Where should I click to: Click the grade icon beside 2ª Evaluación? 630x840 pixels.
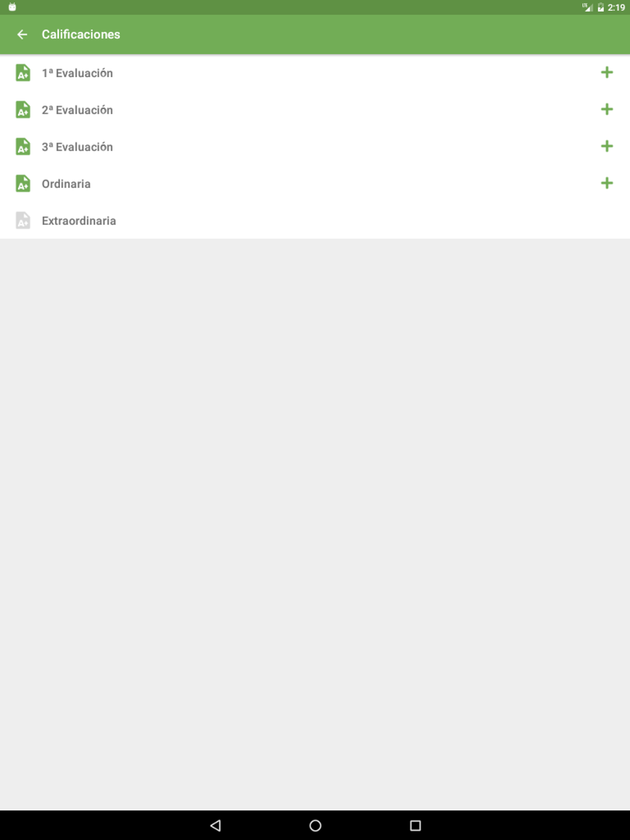coord(23,110)
